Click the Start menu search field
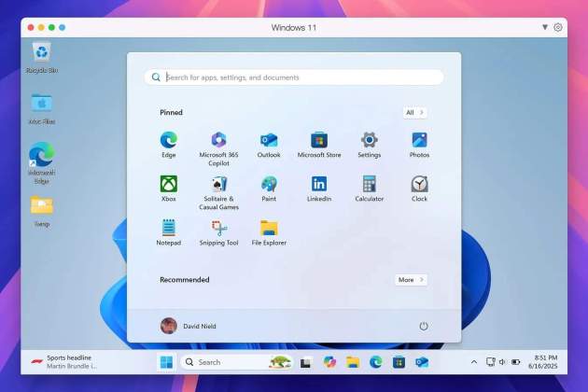 click(x=294, y=77)
